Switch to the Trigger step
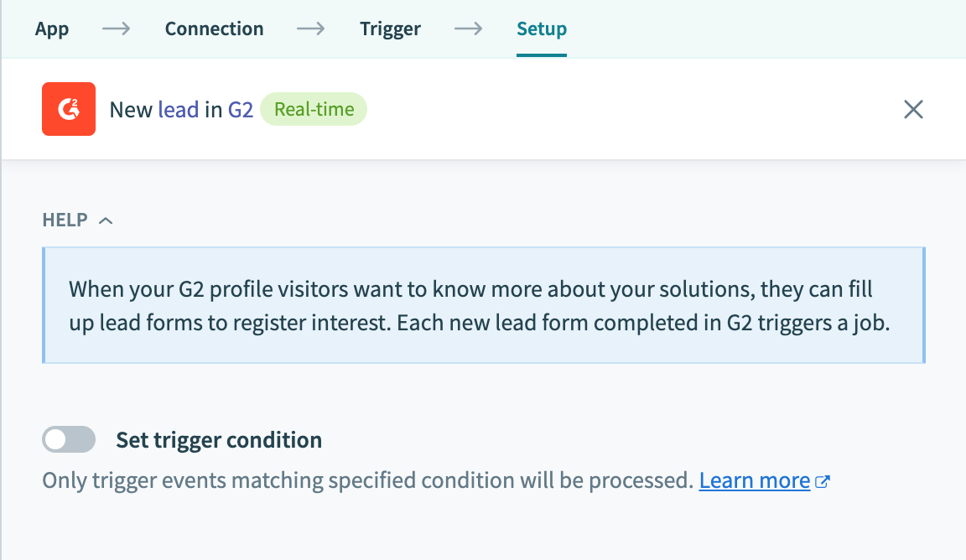966x560 pixels. tap(390, 29)
